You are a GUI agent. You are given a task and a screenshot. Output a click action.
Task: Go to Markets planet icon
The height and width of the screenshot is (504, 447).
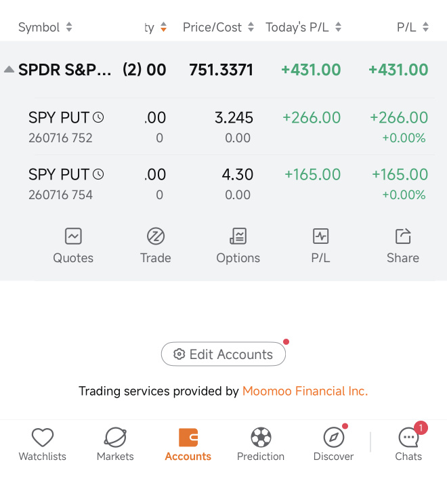[x=115, y=438]
